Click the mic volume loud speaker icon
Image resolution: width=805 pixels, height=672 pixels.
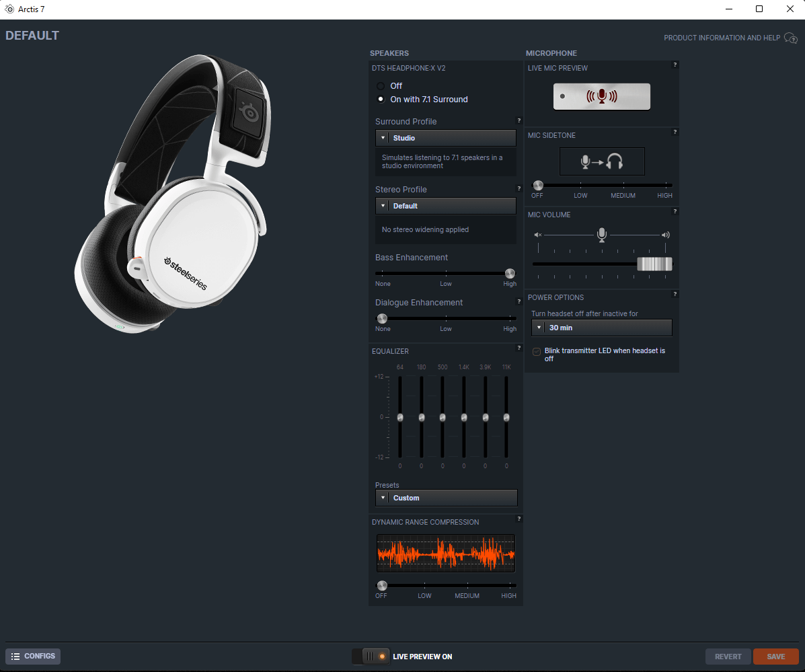tap(665, 235)
